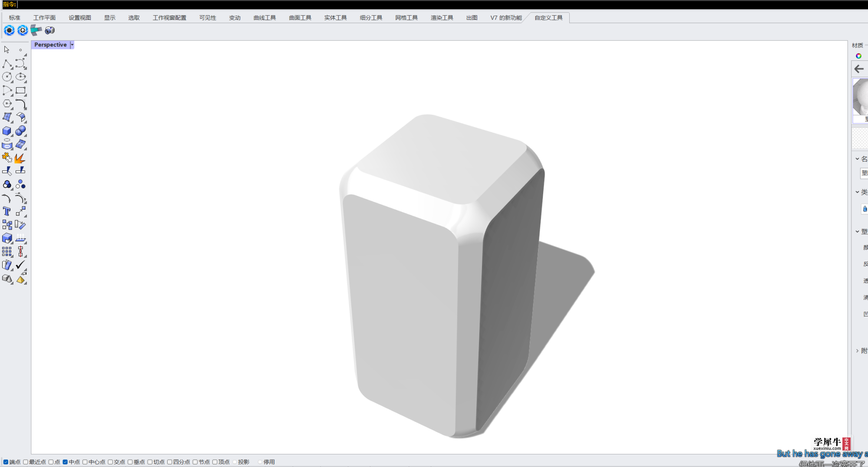The width and height of the screenshot is (868, 467).
Task: Activate the circle tool
Action: 7,77
